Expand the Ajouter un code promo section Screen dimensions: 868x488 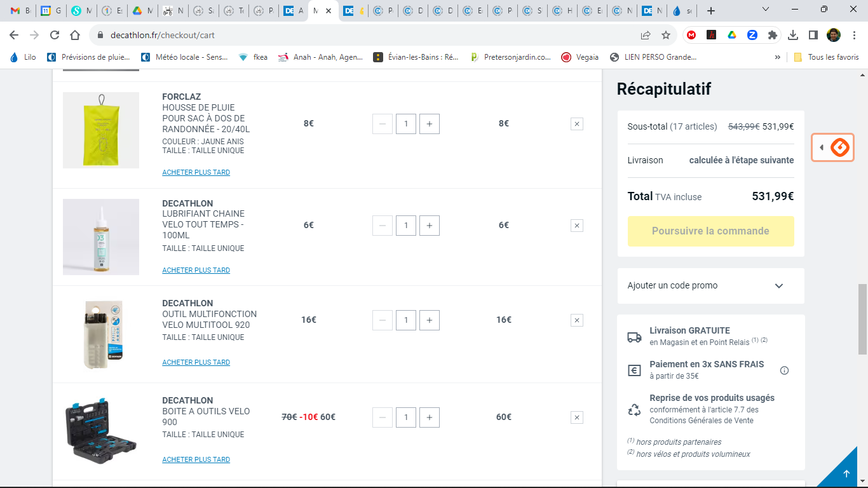pyautogui.click(x=710, y=286)
